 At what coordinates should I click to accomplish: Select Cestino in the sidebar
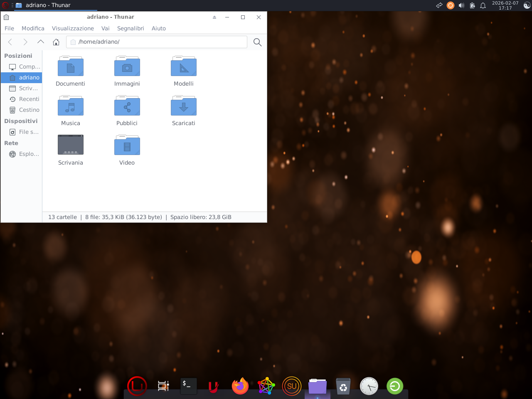point(29,110)
